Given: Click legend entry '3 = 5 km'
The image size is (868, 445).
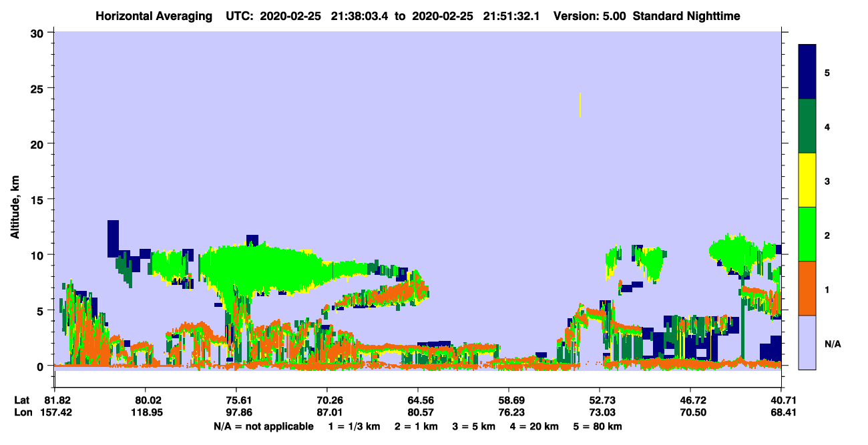Looking at the screenshot, I should [473, 426].
